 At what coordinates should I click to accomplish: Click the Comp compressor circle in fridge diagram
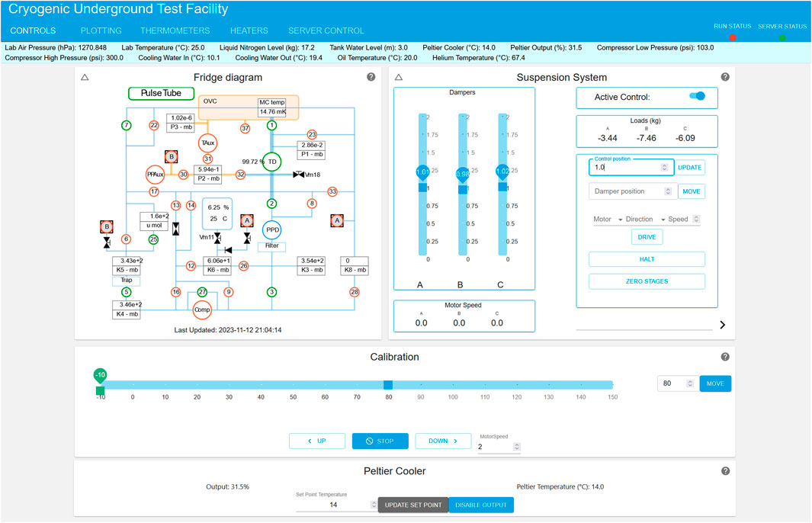(x=202, y=310)
